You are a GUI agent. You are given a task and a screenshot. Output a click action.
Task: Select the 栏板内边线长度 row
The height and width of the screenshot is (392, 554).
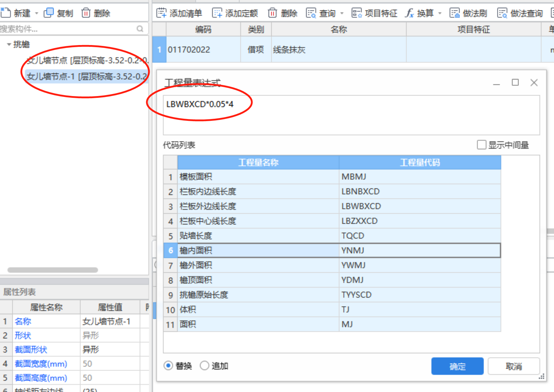332,192
